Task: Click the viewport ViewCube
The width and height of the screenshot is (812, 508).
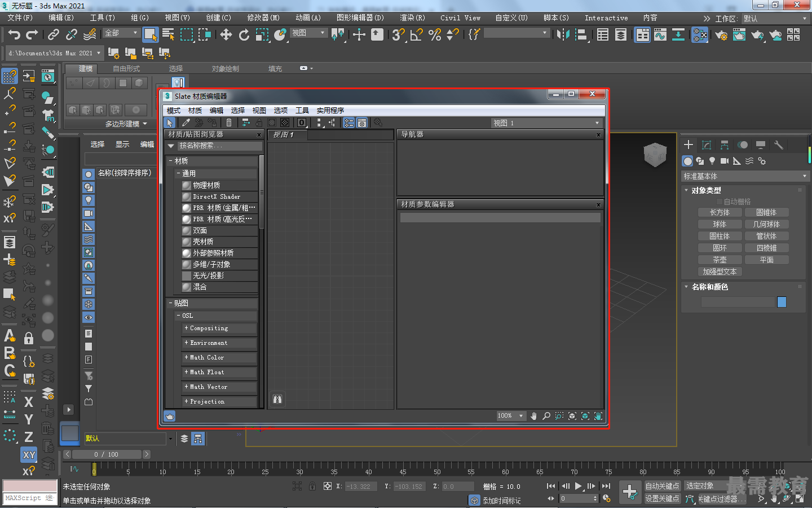Action: [655, 154]
